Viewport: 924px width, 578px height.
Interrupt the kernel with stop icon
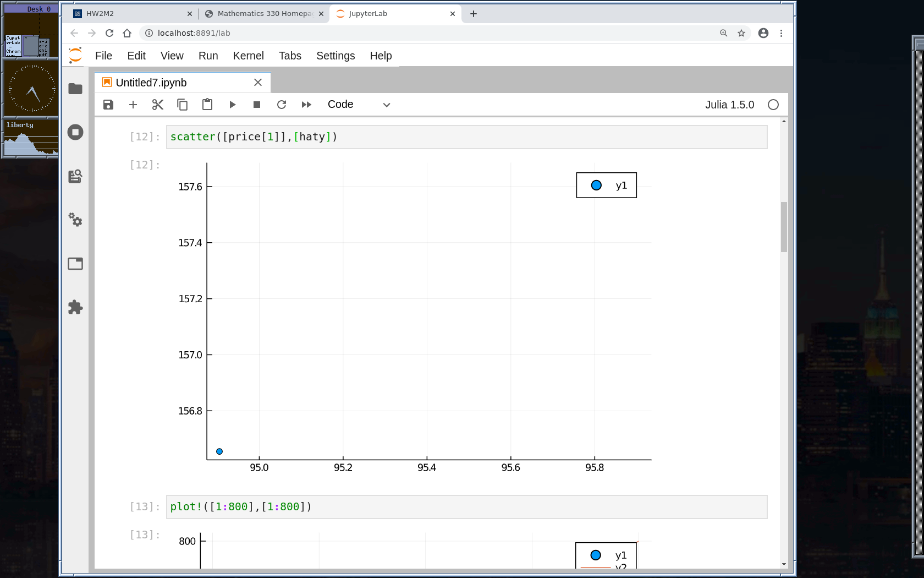coord(257,105)
